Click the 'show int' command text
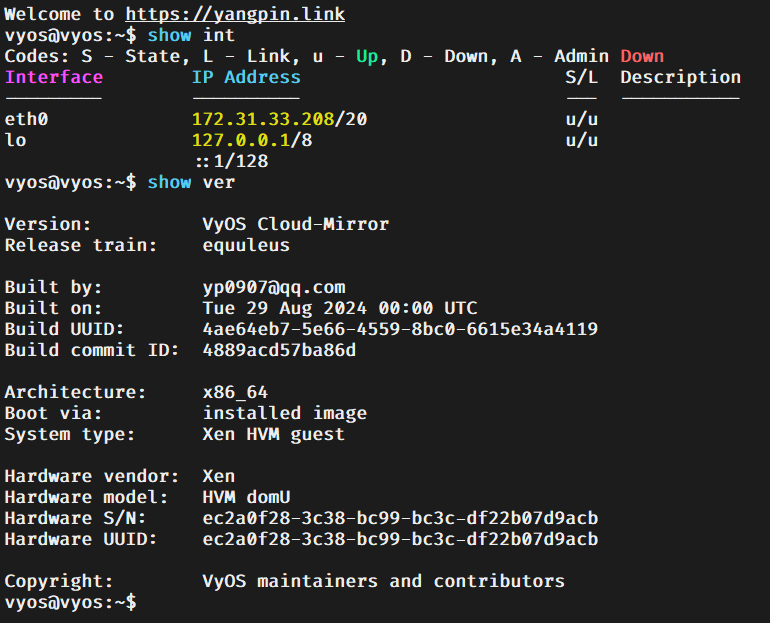770x623 pixels. [x=191, y=35]
